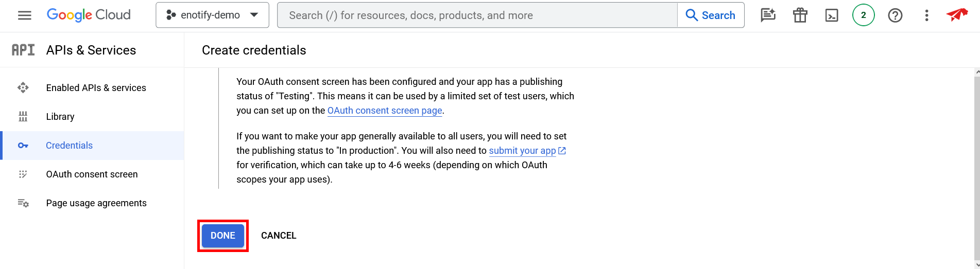Open notifications badge showing 2
The height and width of the screenshot is (269, 980).
point(863,15)
